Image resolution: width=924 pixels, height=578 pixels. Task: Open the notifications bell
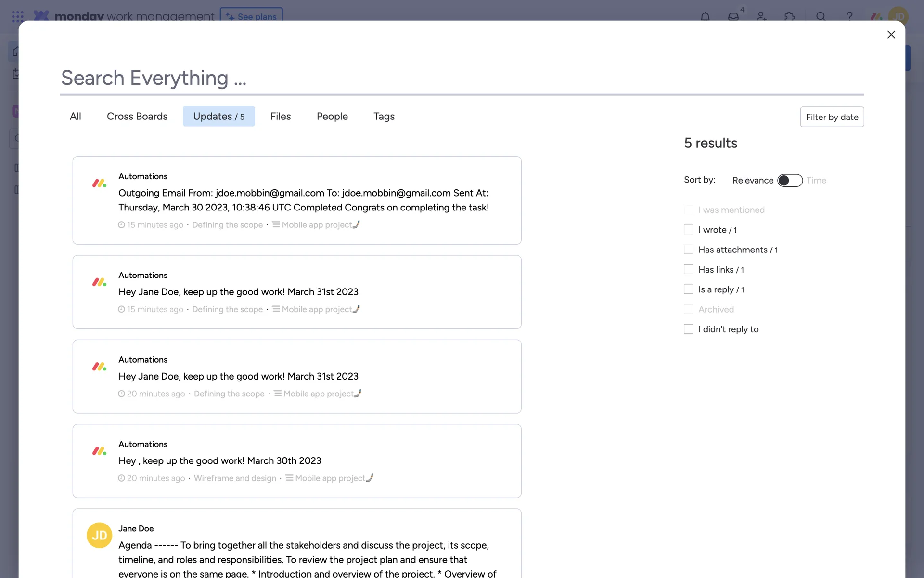coord(705,16)
